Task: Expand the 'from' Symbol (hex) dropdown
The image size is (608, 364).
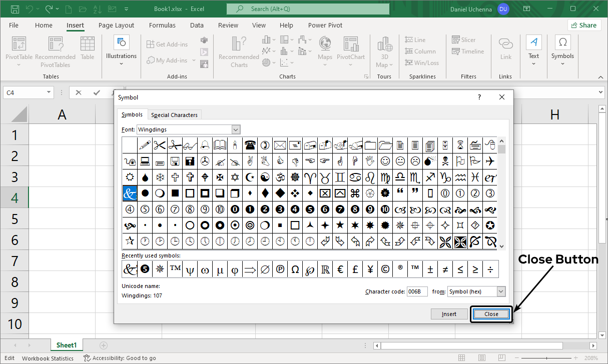Action: pos(501,291)
